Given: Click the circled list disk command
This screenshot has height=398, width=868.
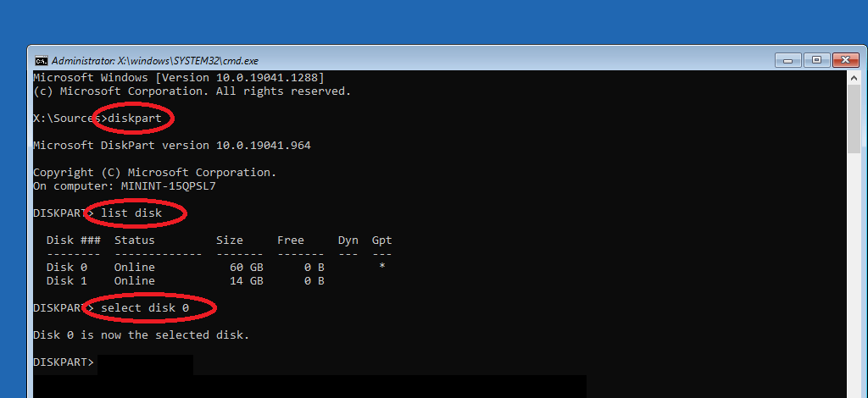Looking at the screenshot, I should coord(131,213).
